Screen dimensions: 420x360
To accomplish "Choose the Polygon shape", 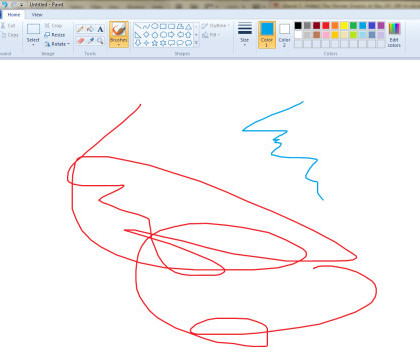I will coord(180,26).
